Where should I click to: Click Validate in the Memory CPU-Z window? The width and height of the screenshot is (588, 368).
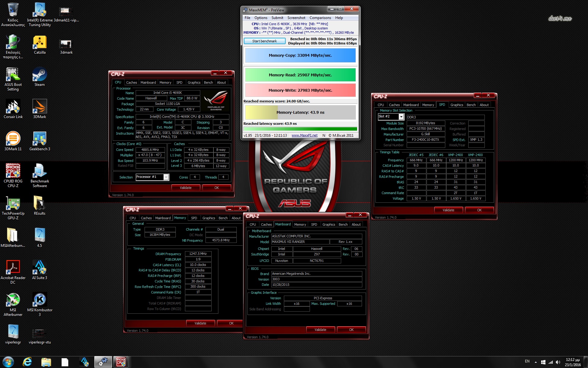pos(200,323)
